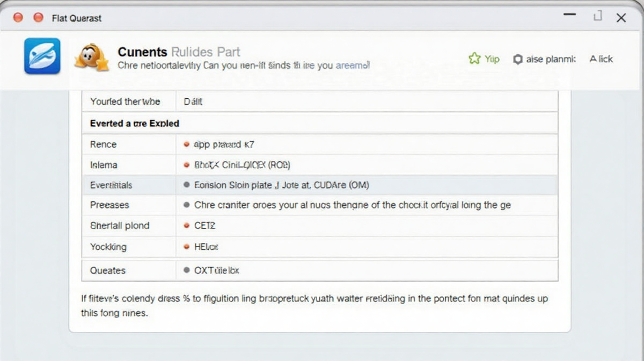The width and height of the screenshot is (644, 361).
Task: Click the red bullet beside app plaraed K7
Action: 186,145
